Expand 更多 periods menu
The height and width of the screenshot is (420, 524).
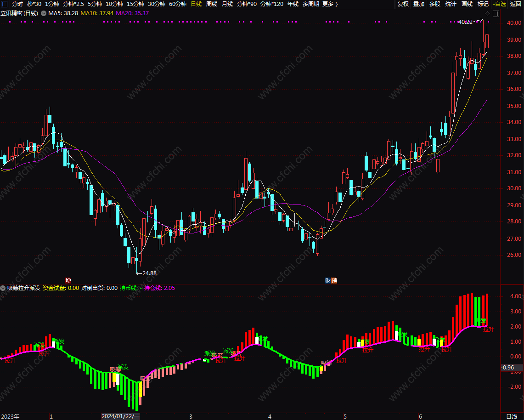point(330,4)
